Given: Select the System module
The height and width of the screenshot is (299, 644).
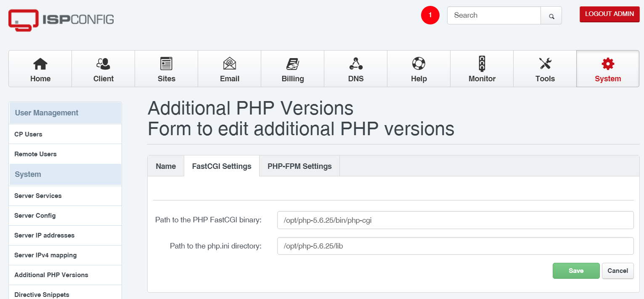Looking at the screenshot, I should point(608,69).
